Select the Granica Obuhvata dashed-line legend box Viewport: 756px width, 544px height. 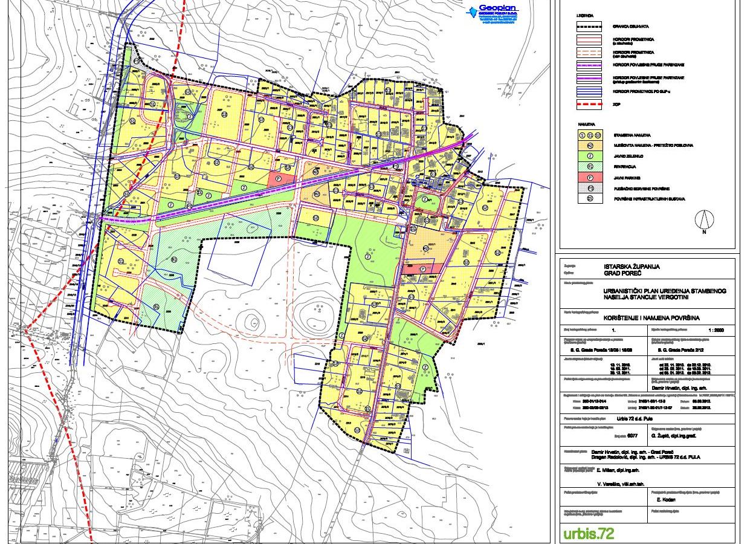[x=590, y=26]
